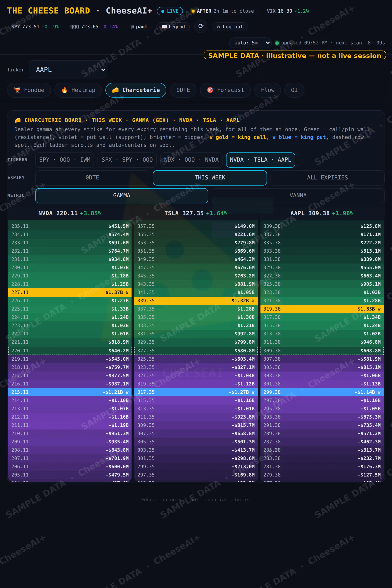Click THE CHEESE BOARD title

pyautogui.click(x=49, y=11)
